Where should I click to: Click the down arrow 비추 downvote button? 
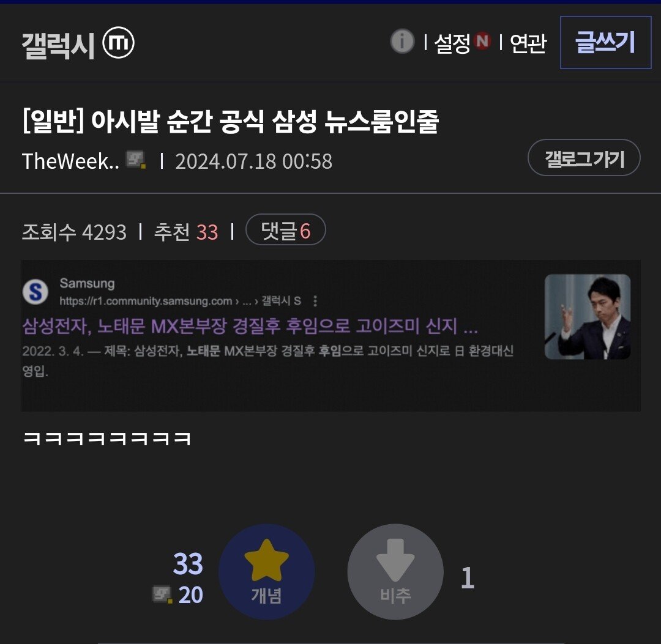tap(395, 572)
